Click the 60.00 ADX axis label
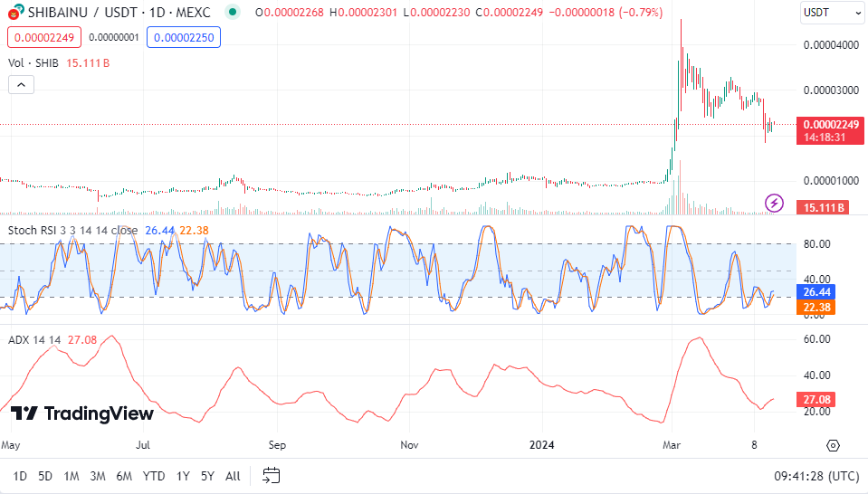The height and width of the screenshot is (494, 868). pos(817,339)
